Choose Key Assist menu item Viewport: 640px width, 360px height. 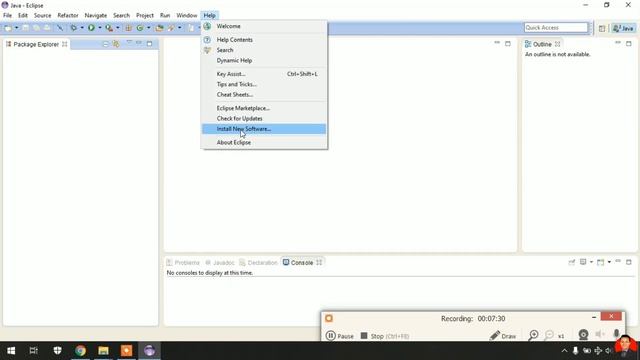[264, 74]
